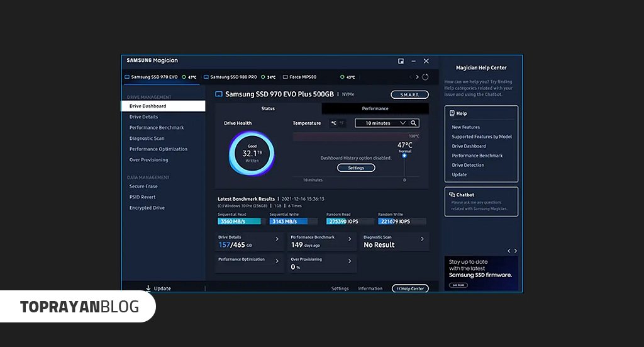Click the Random Write 221679 IOPS bar

[x=402, y=221]
